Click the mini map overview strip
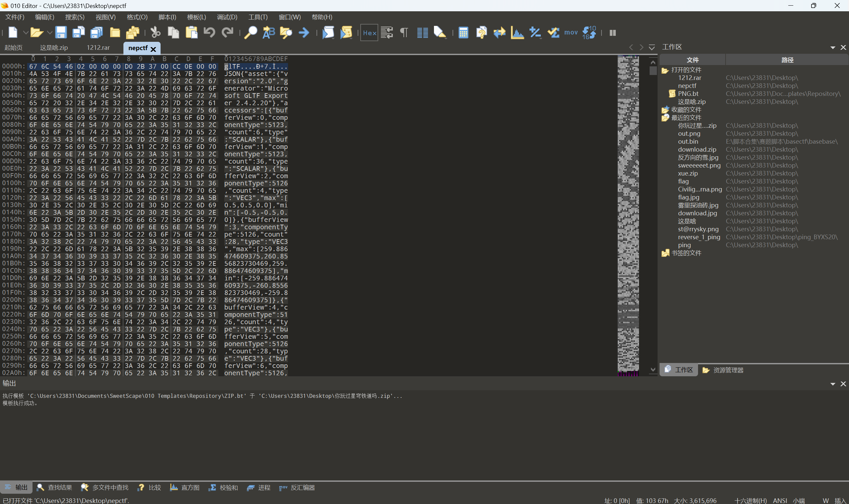Viewport: 849px width, 504px height. pos(628,216)
